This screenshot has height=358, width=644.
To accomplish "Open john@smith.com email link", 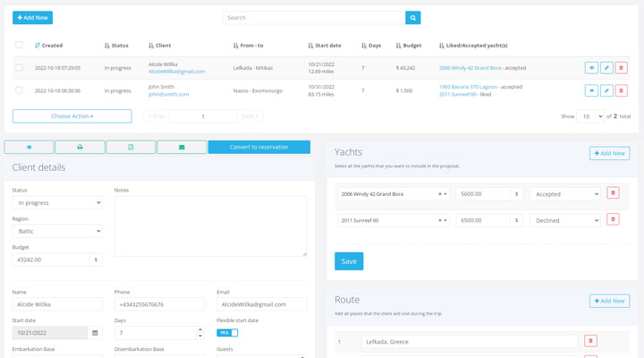I will coord(168,94).
